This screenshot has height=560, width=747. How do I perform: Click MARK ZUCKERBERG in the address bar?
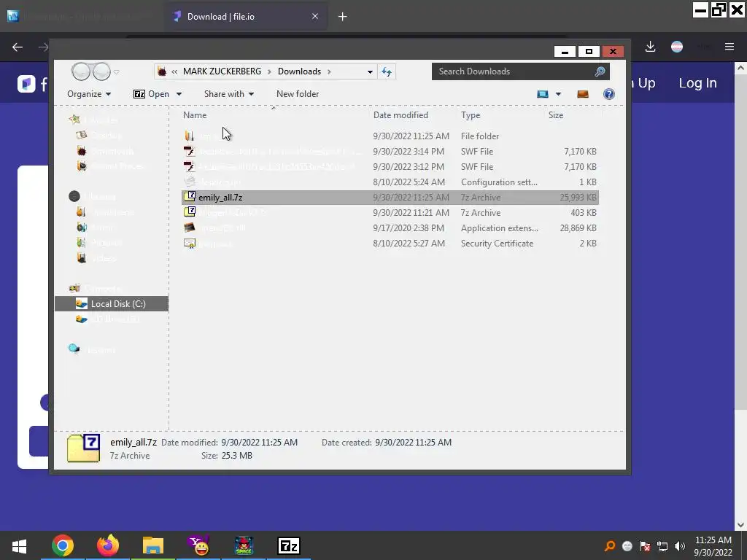click(222, 71)
